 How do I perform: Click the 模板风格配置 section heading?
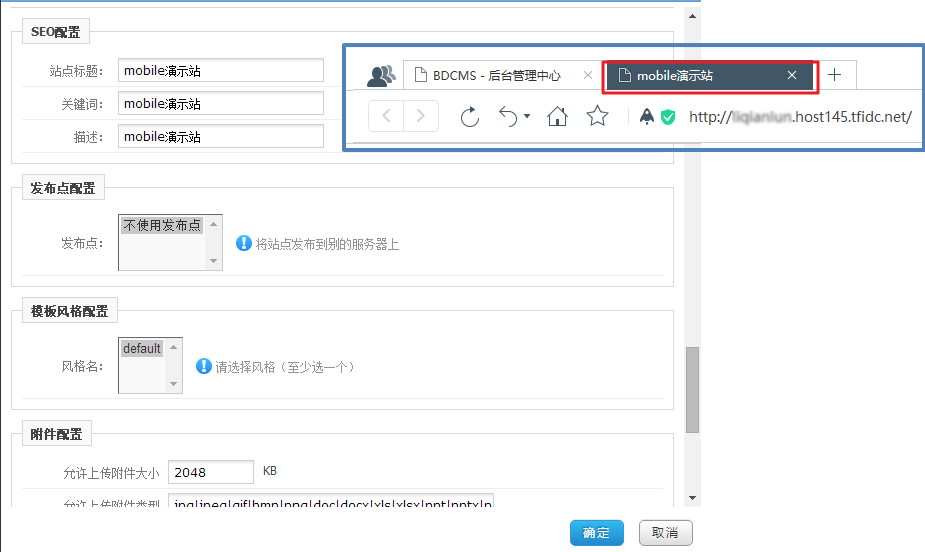tap(70, 311)
